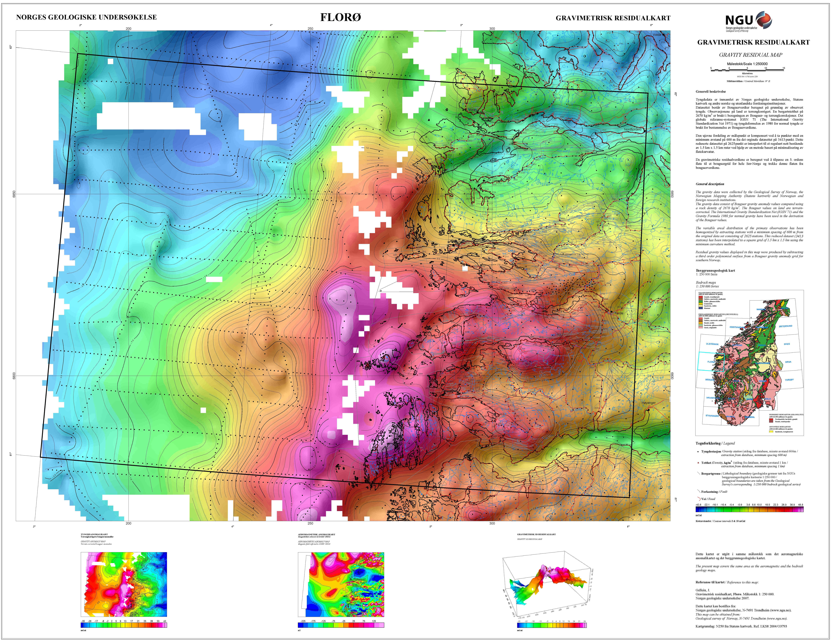Open the bedrock geology map of southern Norway
833x644 pixels.
[x=750, y=363]
